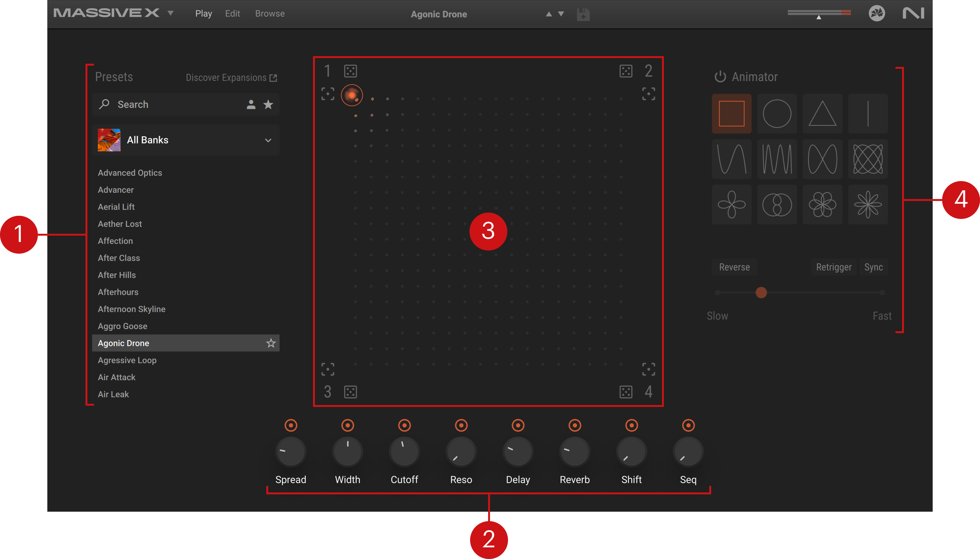This screenshot has height=559, width=980.
Task: Select the circle Animator shape
Action: [777, 114]
